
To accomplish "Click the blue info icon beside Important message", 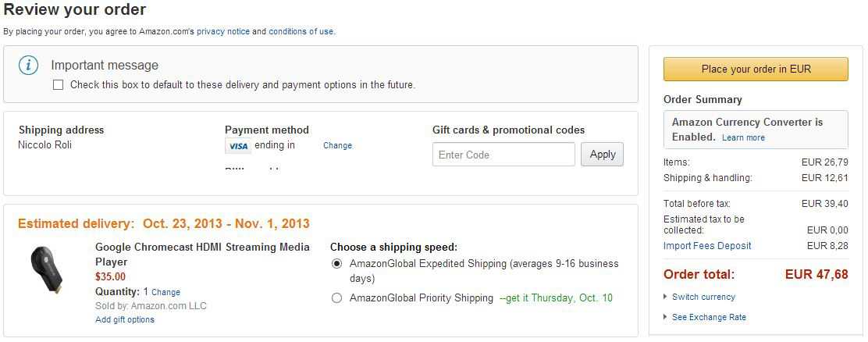I will click(29, 66).
